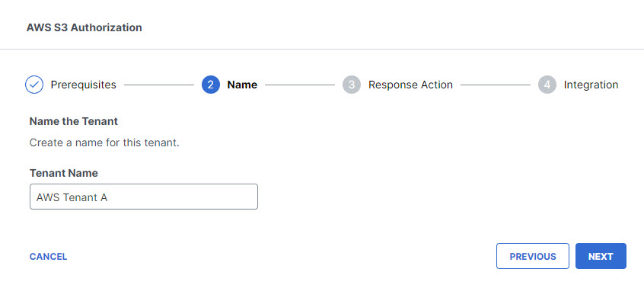
Task: Cancel the AWS S3 authorization wizard
Action: tap(48, 256)
